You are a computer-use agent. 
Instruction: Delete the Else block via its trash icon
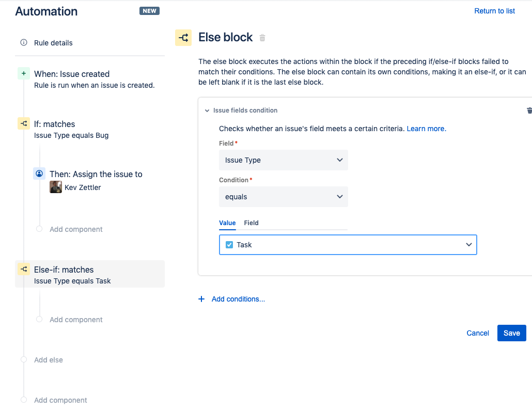[x=262, y=38]
